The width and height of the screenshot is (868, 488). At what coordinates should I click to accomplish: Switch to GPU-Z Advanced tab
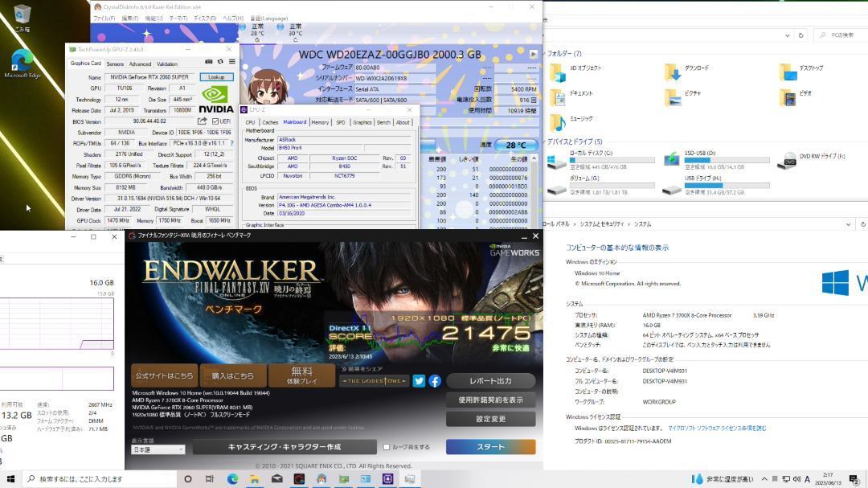coord(140,64)
